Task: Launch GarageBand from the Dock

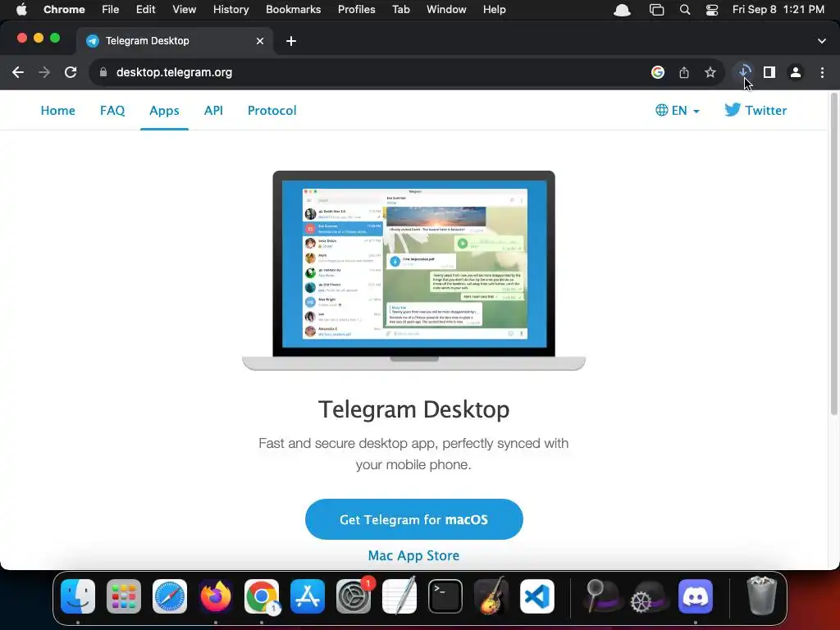Action: coord(491,596)
